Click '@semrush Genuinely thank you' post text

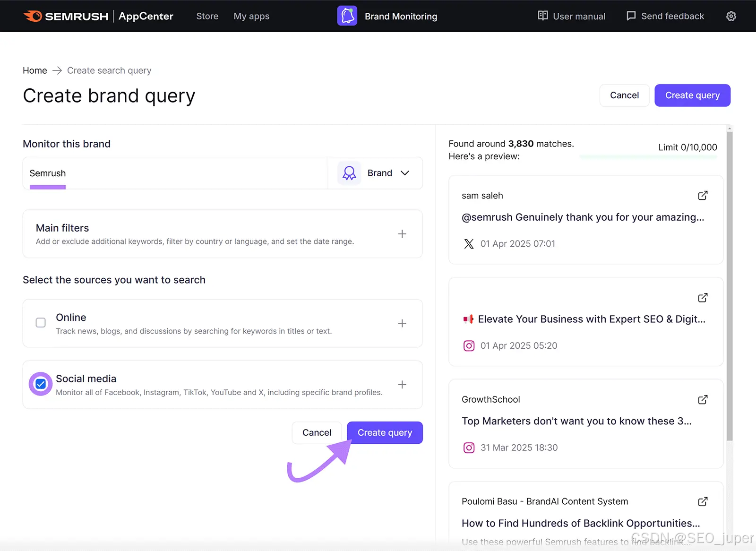[x=583, y=217]
